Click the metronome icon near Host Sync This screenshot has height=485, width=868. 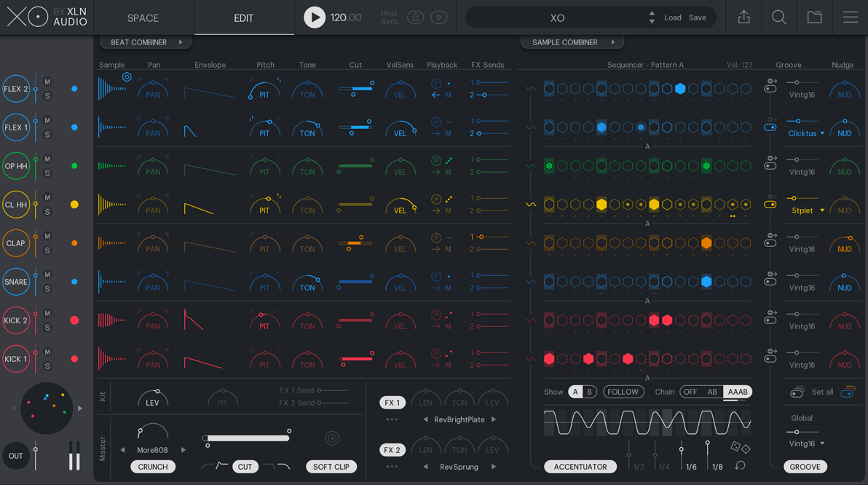tap(415, 17)
